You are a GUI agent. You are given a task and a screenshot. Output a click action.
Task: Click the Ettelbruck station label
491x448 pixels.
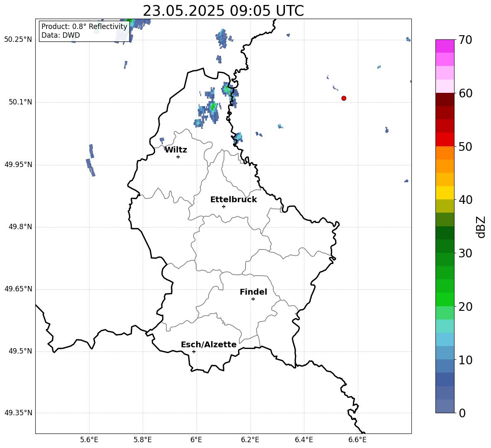point(233,200)
